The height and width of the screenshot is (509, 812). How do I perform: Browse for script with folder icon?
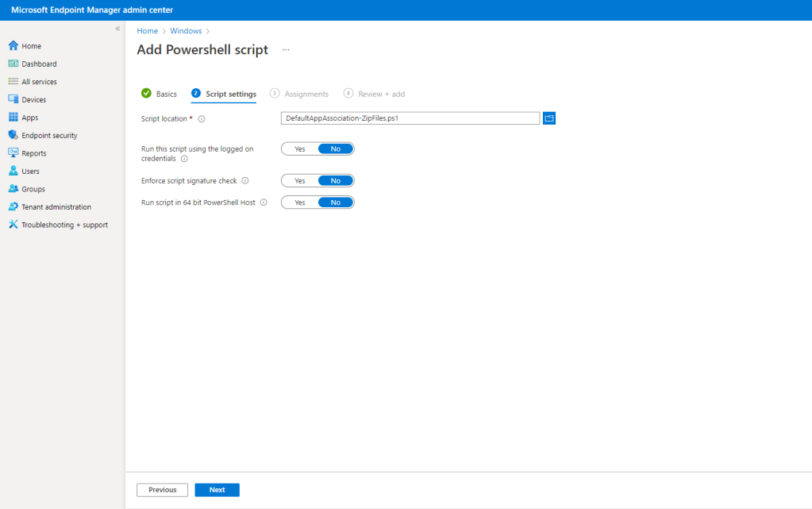(x=549, y=118)
